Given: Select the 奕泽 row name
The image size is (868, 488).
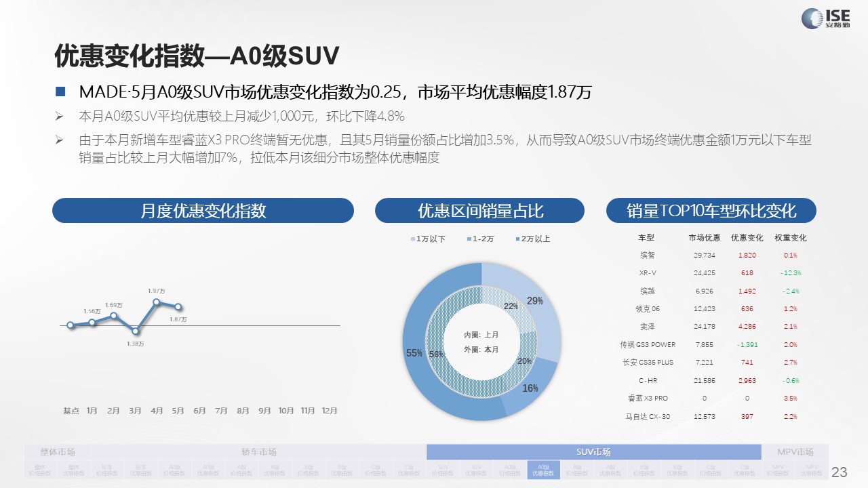Looking at the screenshot, I should tap(647, 327).
